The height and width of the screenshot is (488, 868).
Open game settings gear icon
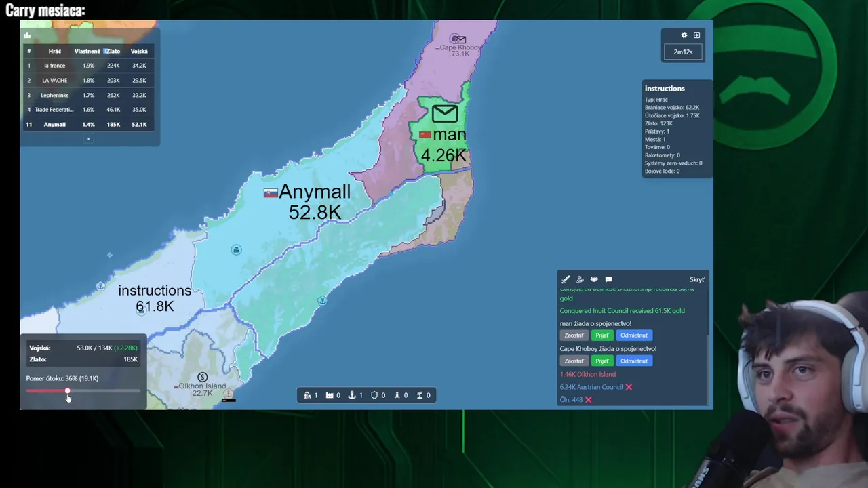pos(684,35)
